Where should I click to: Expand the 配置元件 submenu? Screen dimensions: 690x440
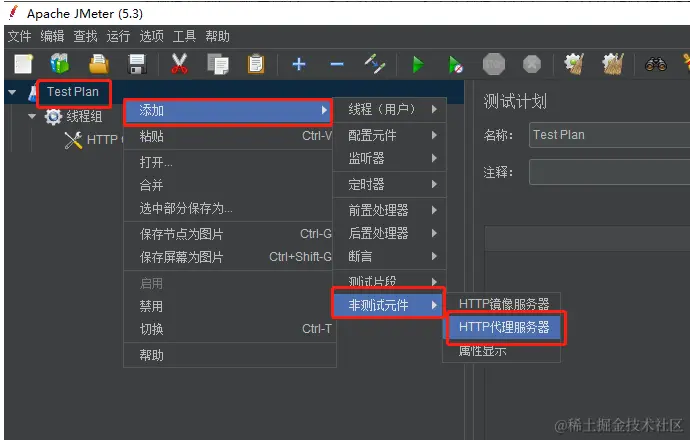pyautogui.click(x=389, y=136)
